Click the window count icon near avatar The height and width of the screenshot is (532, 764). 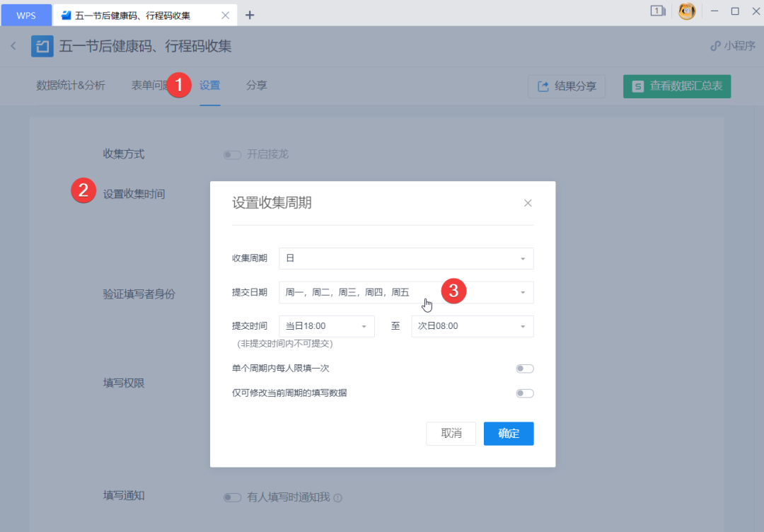point(658,11)
